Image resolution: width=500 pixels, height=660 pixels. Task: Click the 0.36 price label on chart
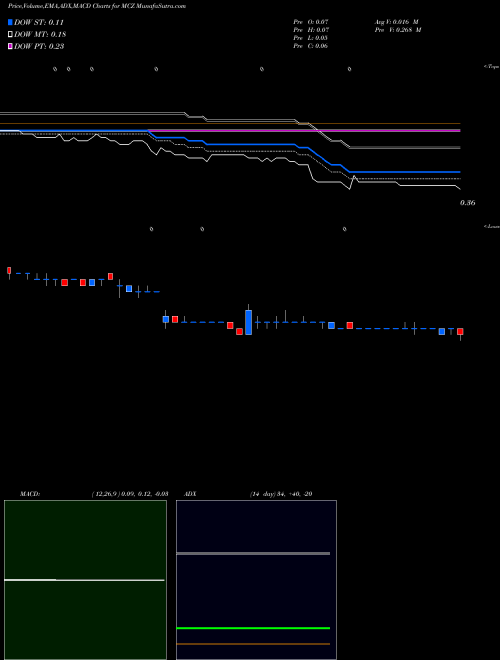click(468, 203)
